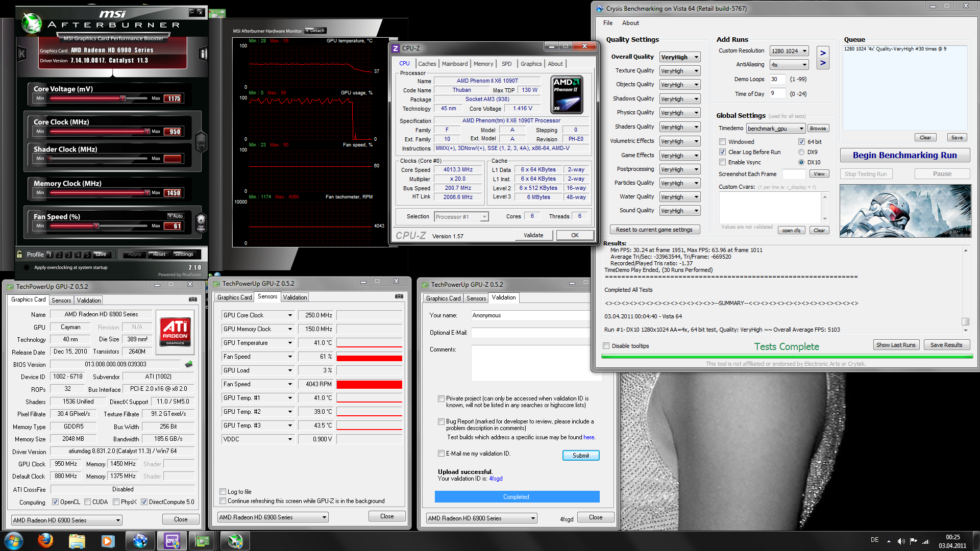Adjust the Memory Clock slider handle
The height and width of the screenshot is (551, 980).
pyautogui.click(x=147, y=192)
